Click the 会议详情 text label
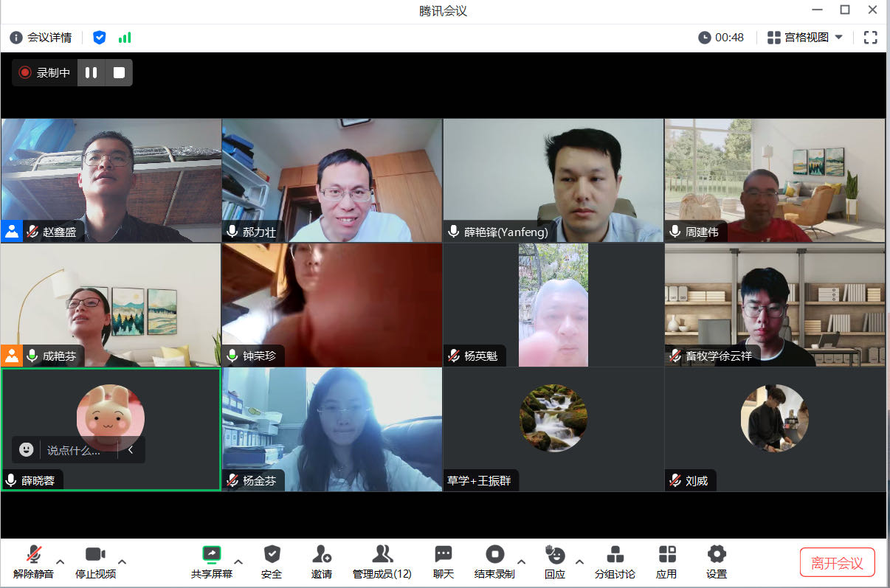The height and width of the screenshot is (588, 890). 49,37
